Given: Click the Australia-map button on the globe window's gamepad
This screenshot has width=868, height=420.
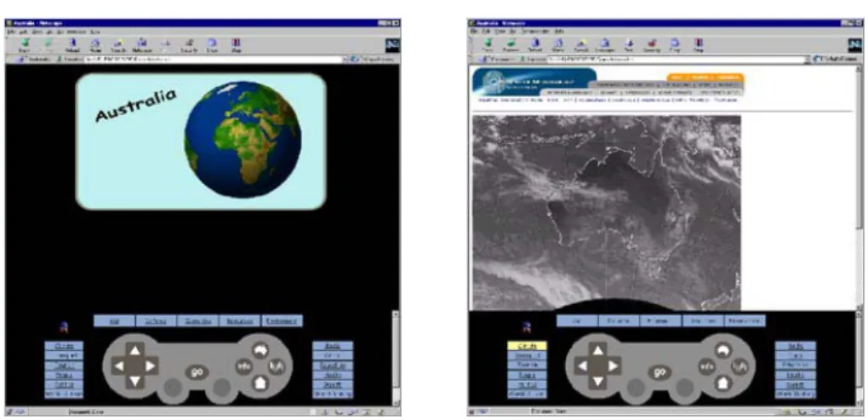Looking at the screenshot, I should pyautogui.click(x=260, y=349).
